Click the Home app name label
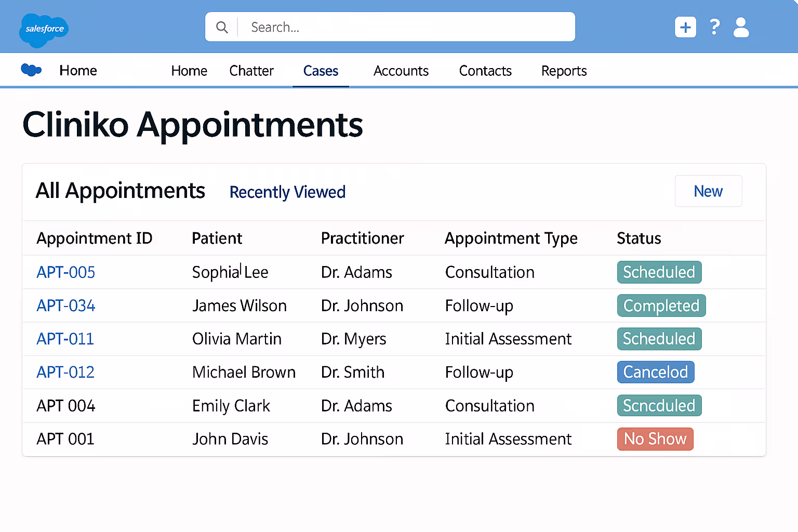 pos(78,70)
